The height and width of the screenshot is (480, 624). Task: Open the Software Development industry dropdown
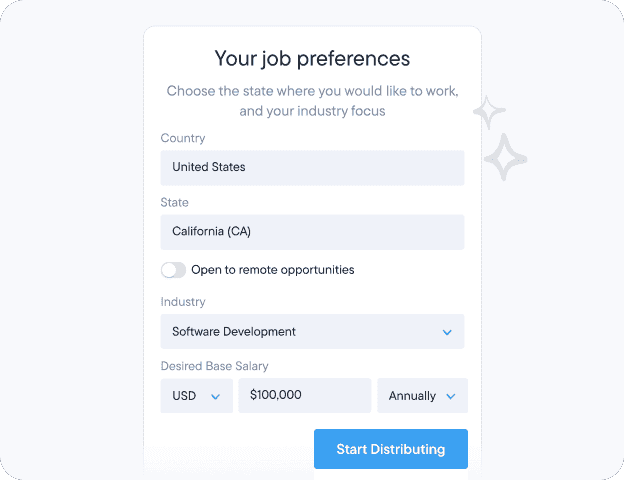312,332
